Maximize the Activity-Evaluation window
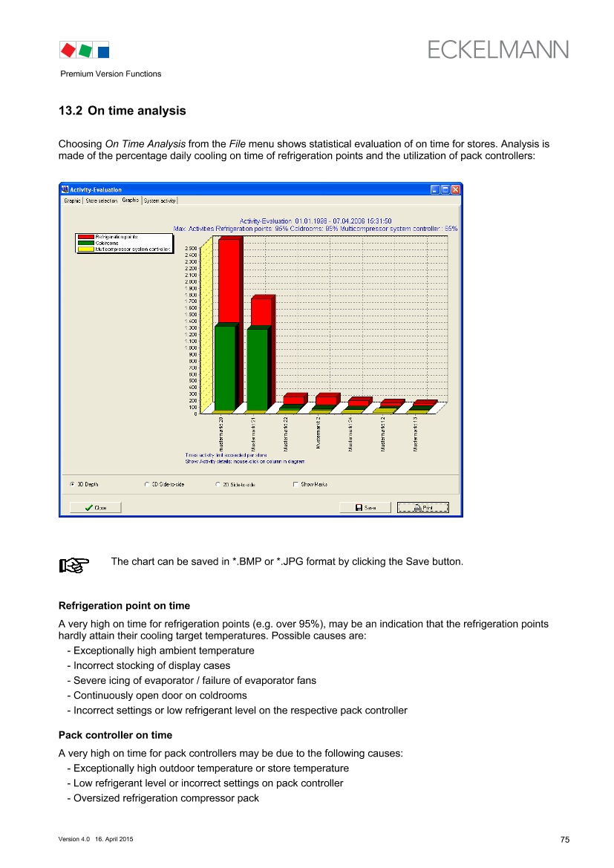The width and height of the screenshot is (614, 868). tap(445, 189)
